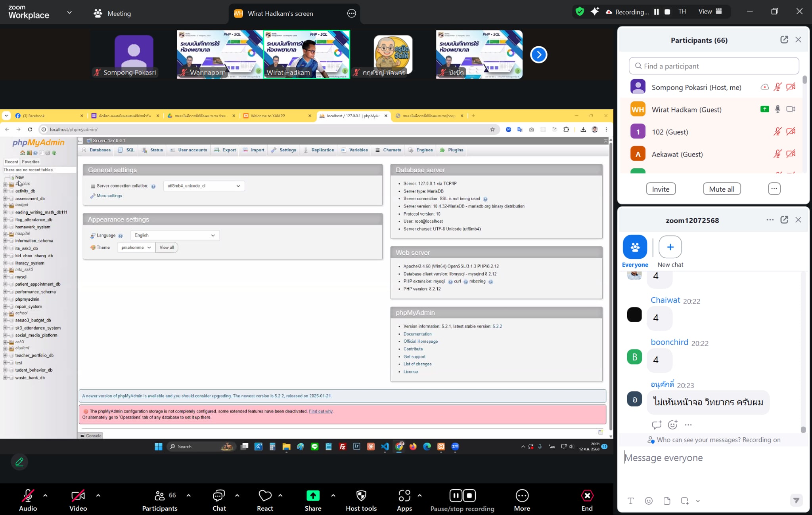Pop out the Participants panel
This screenshot has height=515, width=812.
click(x=784, y=40)
